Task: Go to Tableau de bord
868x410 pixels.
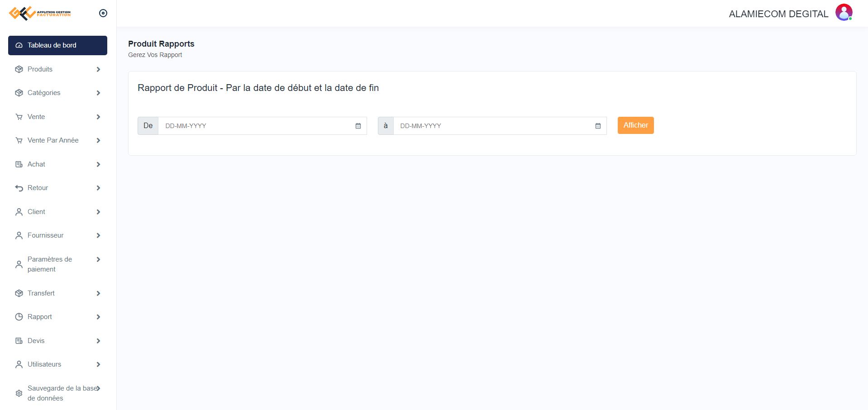Action: 57,45
